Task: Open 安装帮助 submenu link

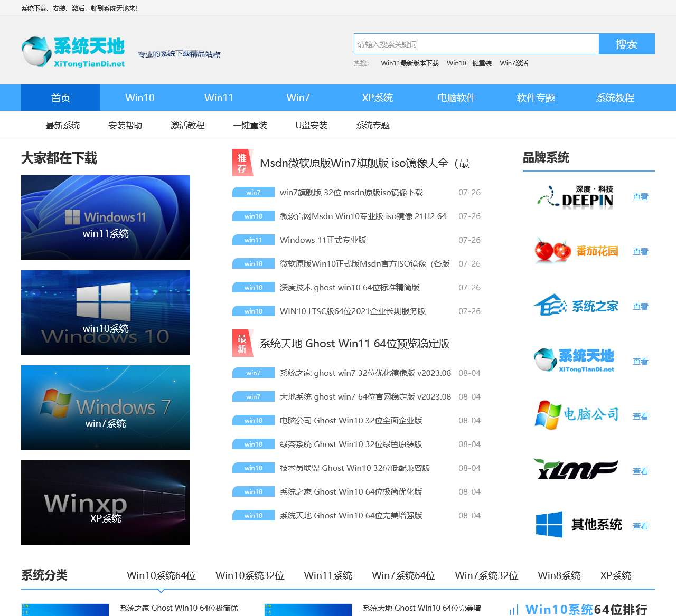Action: coord(125,125)
